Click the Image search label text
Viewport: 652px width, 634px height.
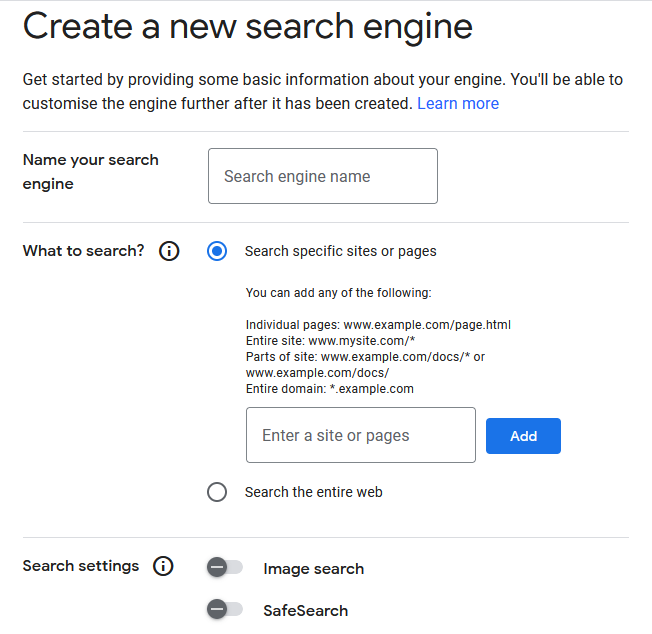[314, 569]
